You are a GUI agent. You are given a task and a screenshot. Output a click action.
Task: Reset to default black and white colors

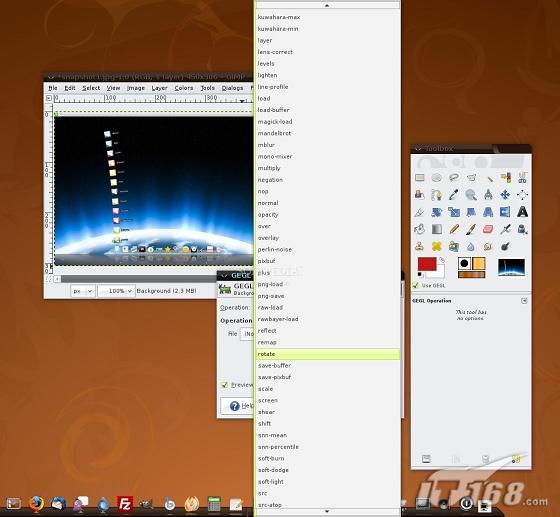[x=420, y=275]
